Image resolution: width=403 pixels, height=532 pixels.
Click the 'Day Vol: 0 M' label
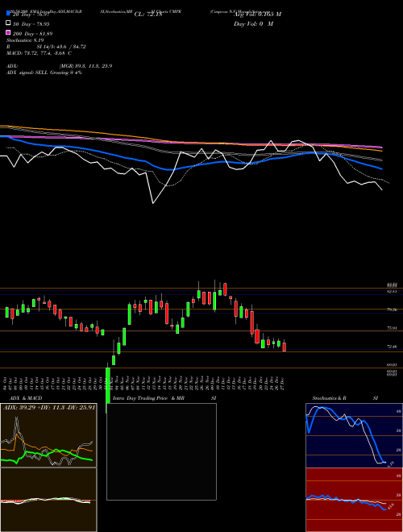point(253,23)
